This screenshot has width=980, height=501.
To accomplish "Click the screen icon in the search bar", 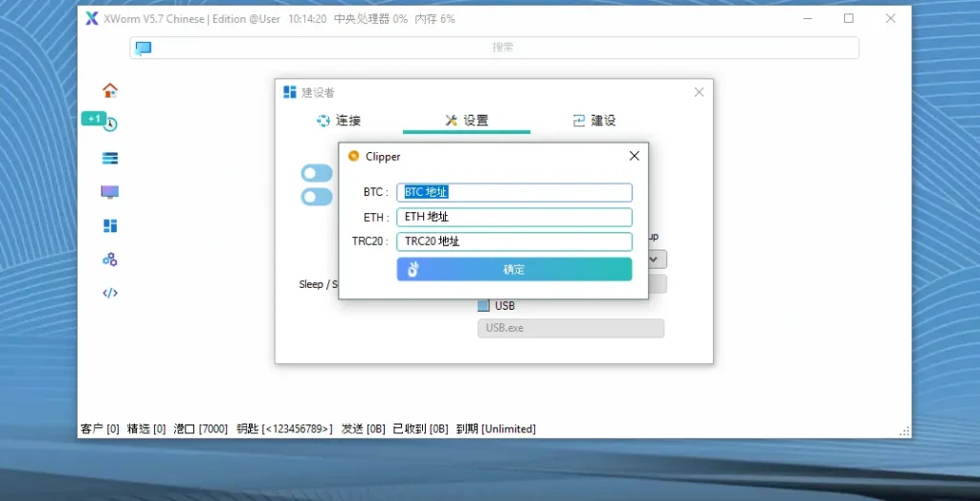I will coord(144,48).
